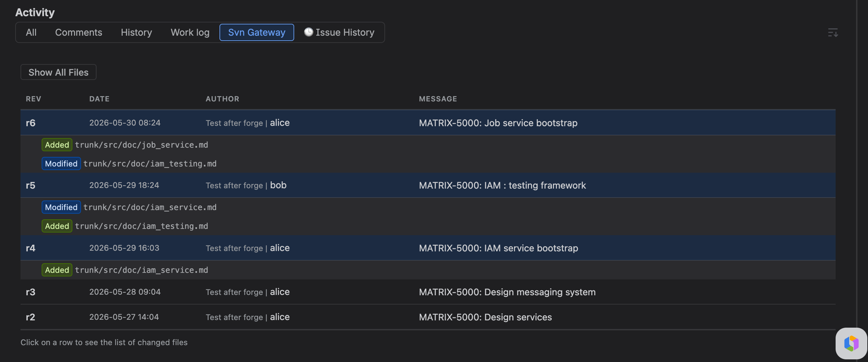Click the sort order icon
Screen dimensions: 868x362
click(x=833, y=33)
